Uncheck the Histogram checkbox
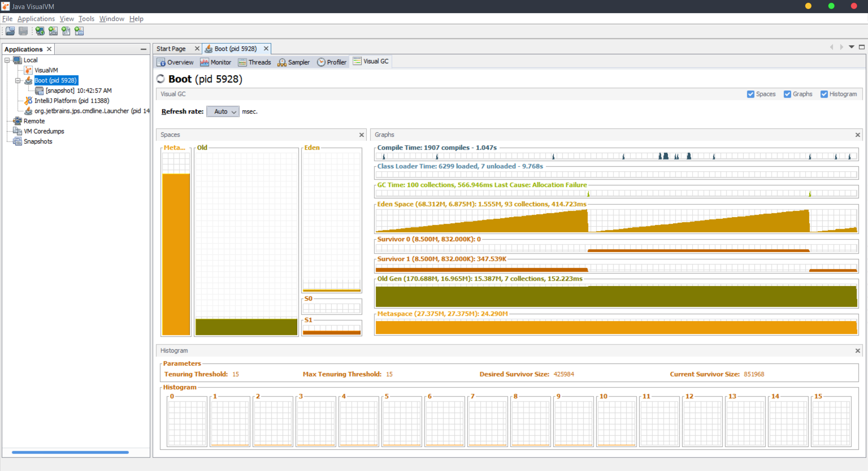The width and height of the screenshot is (868, 471). pos(824,94)
